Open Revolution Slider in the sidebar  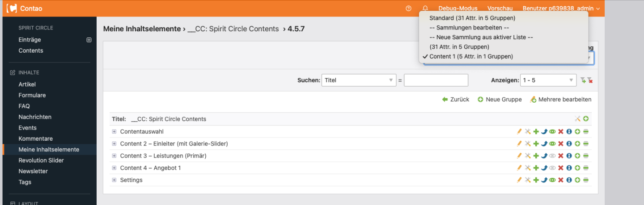41,160
